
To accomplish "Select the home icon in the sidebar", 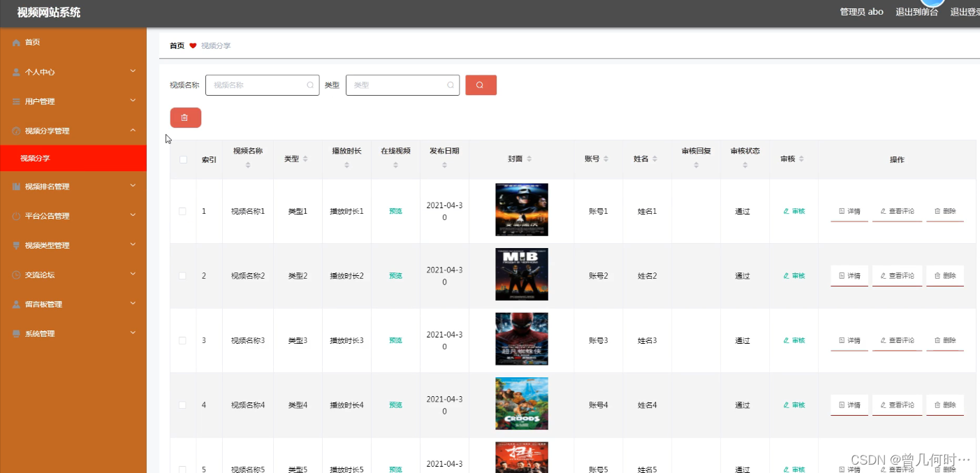I will tap(15, 42).
